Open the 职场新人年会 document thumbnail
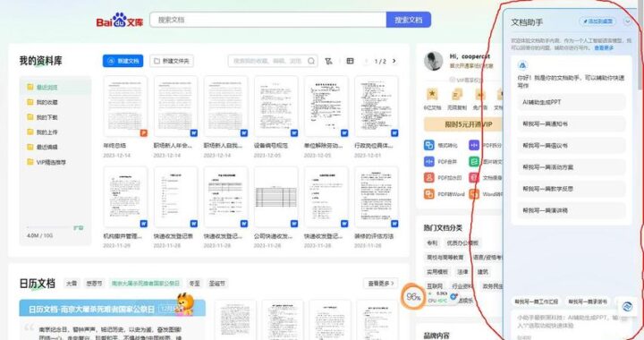Viewport: 644px width, 340px height. pos(175,106)
